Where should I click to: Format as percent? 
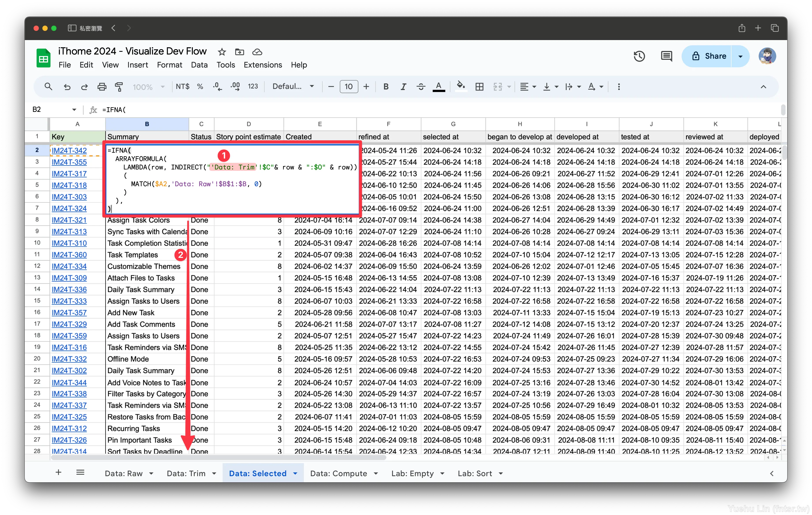(200, 87)
